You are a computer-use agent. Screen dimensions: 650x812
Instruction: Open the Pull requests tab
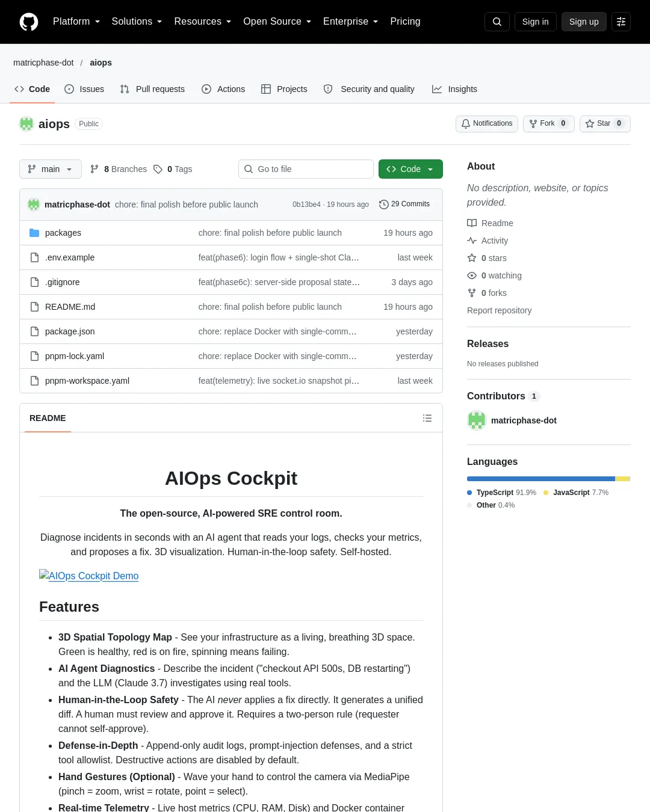coord(152,89)
